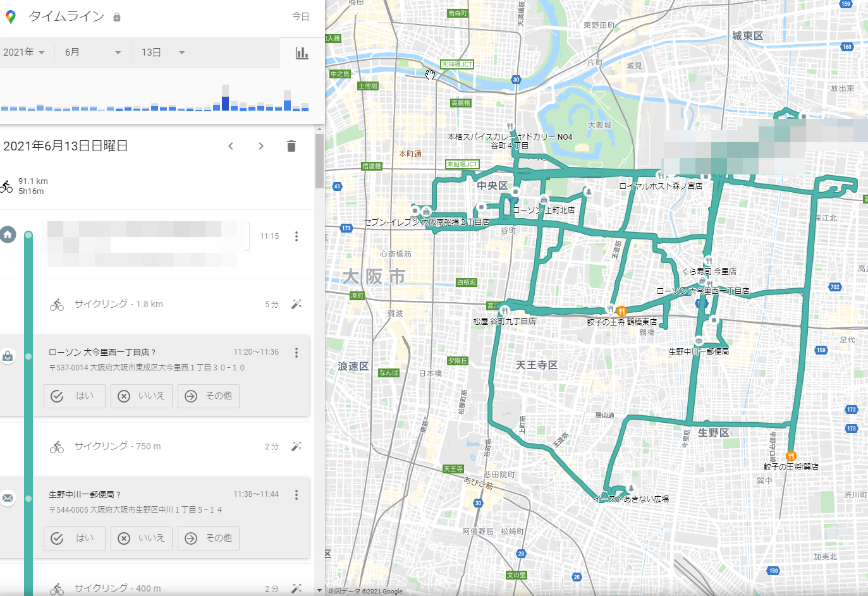This screenshot has height=596, width=868.
Task: Click セブン-イレブン 大阪南船場2丁目店 marker
Action: tap(426, 212)
